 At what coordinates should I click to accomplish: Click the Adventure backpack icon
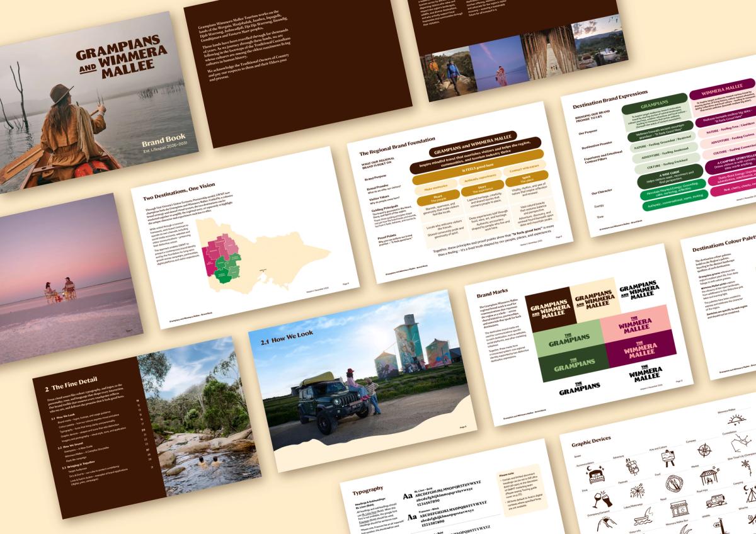[x=633, y=468]
